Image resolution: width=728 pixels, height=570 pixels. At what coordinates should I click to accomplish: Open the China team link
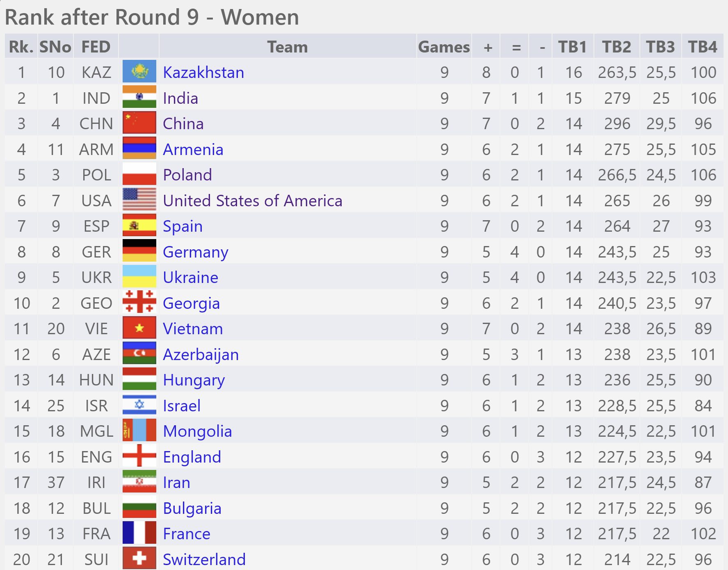pos(183,124)
